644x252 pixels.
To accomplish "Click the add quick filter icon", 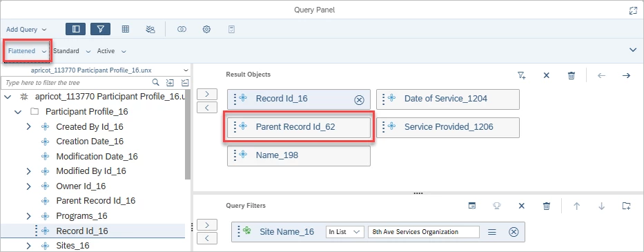I will (522, 76).
